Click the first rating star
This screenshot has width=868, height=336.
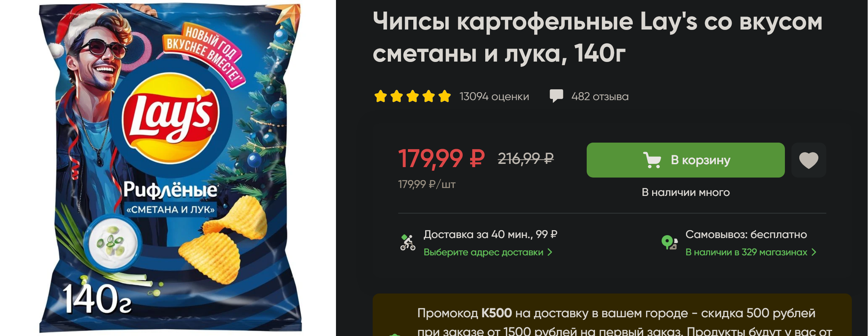click(x=381, y=96)
